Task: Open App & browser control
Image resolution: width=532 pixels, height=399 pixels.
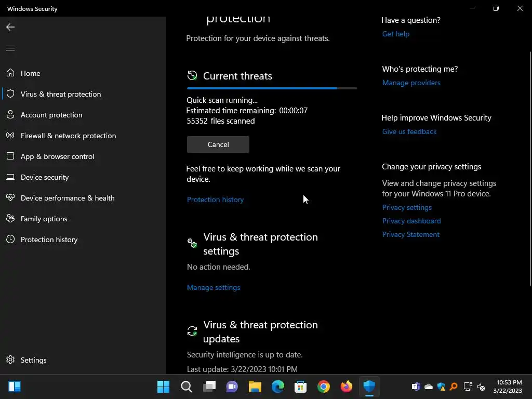Action: 83,156
